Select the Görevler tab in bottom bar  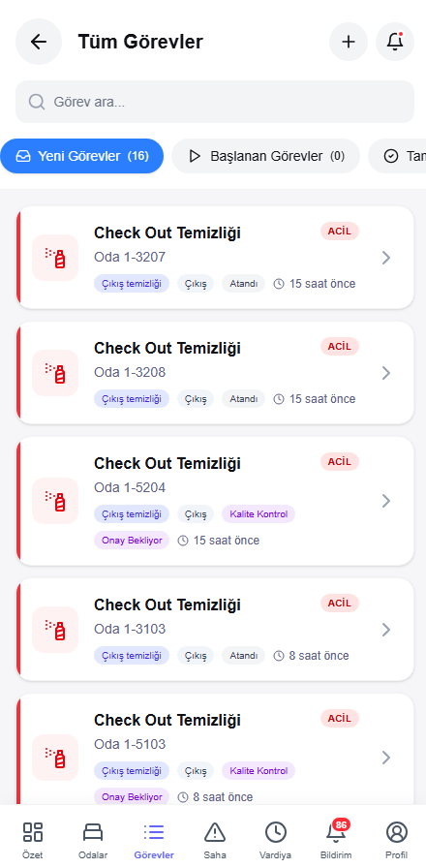[154, 839]
